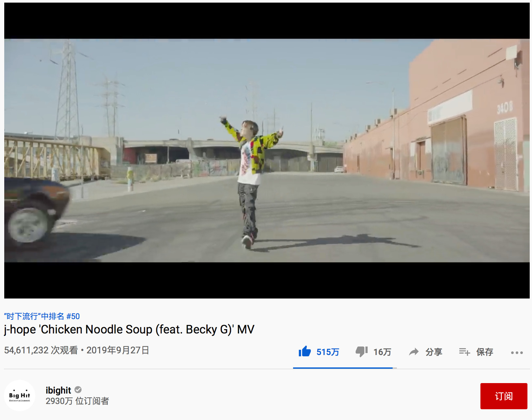Screen dimensions: 532x420
Task: Click the thumbs-up like icon
Action: (x=305, y=351)
